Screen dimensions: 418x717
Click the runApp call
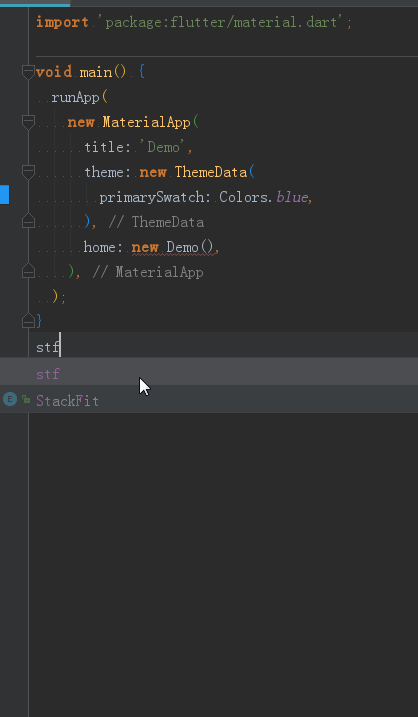click(x=75, y=97)
